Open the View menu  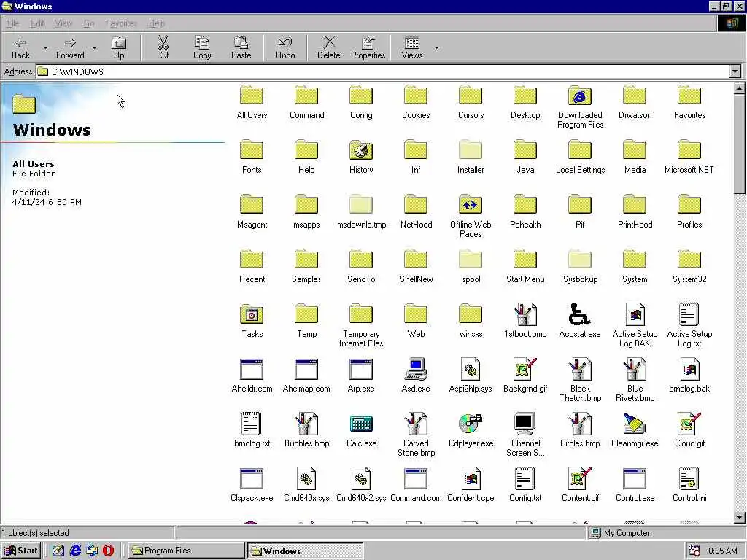[63, 23]
